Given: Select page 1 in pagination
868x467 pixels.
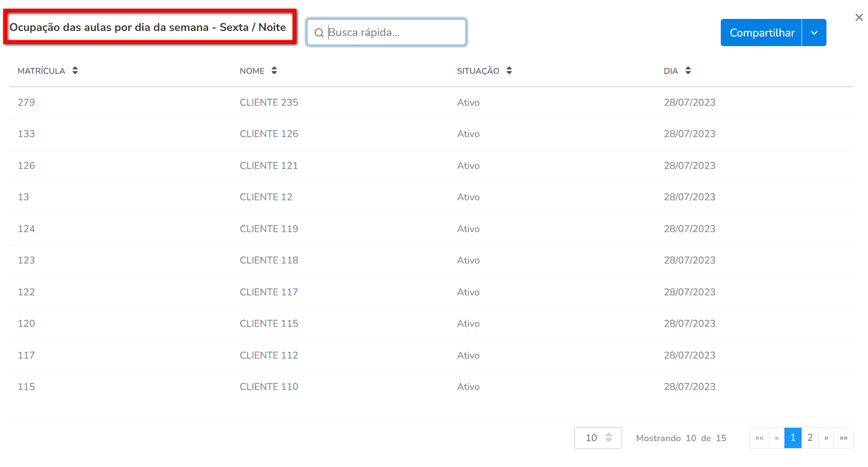Looking at the screenshot, I should 793,438.
